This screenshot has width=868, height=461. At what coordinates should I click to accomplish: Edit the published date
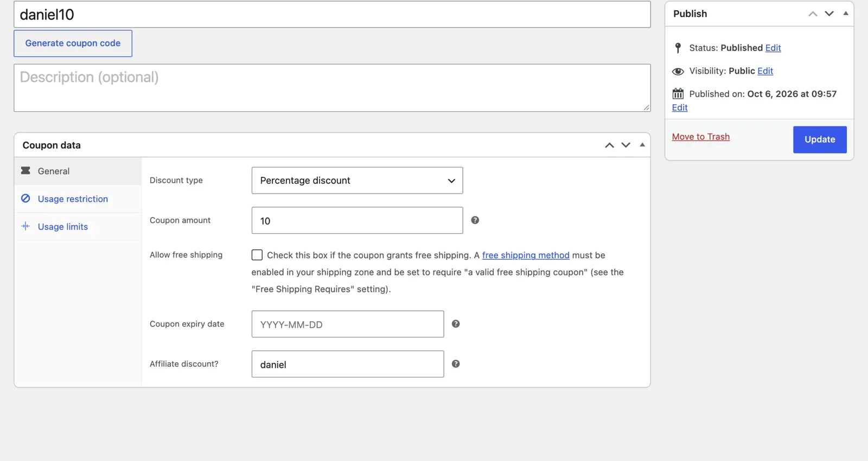click(x=680, y=107)
